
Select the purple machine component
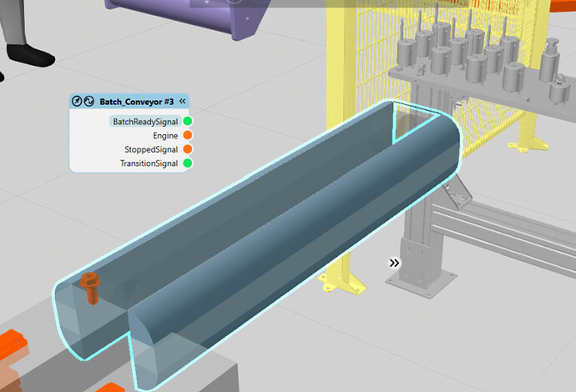click(x=191, y=17)
